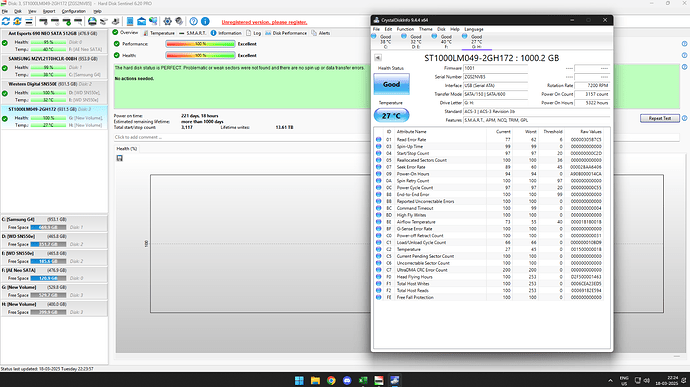Open About via the blue info icon

[x=205, y=21]
